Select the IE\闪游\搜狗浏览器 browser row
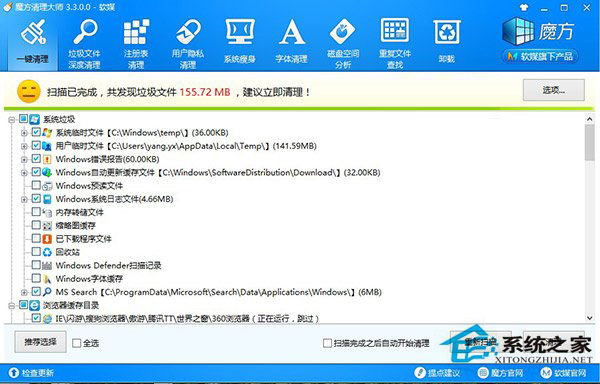This screenshot has height=384, width=600. click(187, 319)
